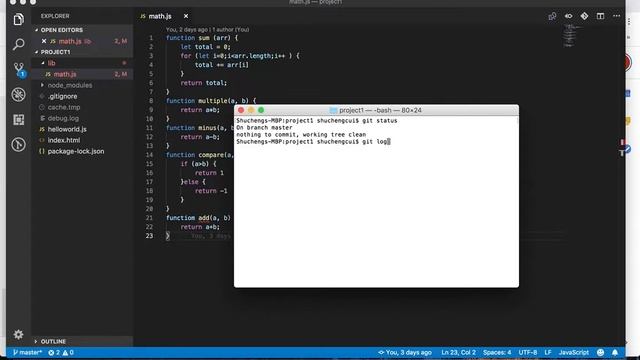640x360 pixels.
Task: Change indentation via Spaces: 4
Action: coord(497,352)
